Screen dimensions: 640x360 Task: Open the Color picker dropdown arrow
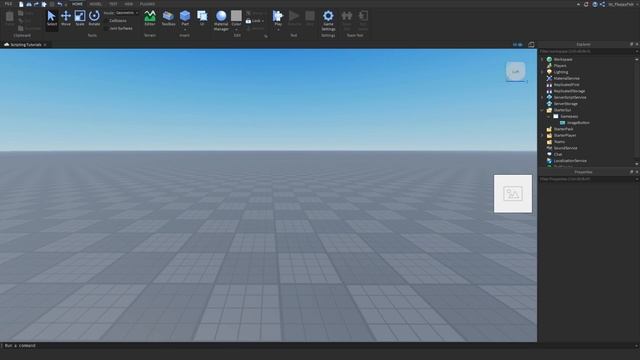(236, 29)
